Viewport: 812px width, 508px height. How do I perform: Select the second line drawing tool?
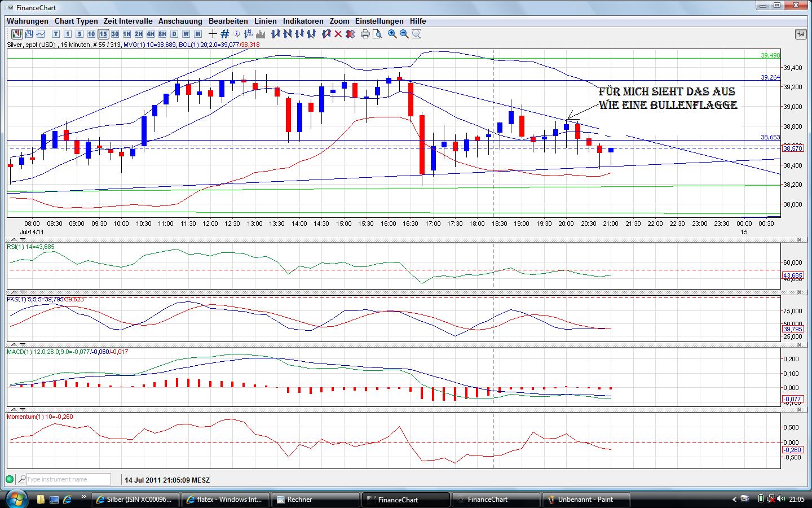[x=288, y=34]
